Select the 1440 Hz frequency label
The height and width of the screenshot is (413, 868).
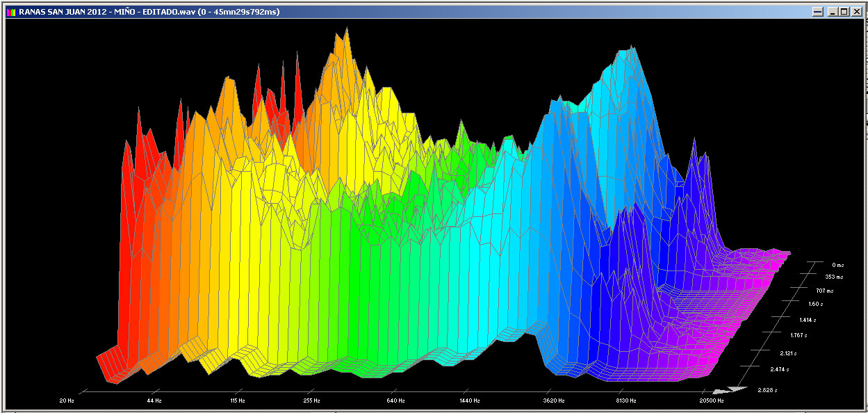point(470,401)
